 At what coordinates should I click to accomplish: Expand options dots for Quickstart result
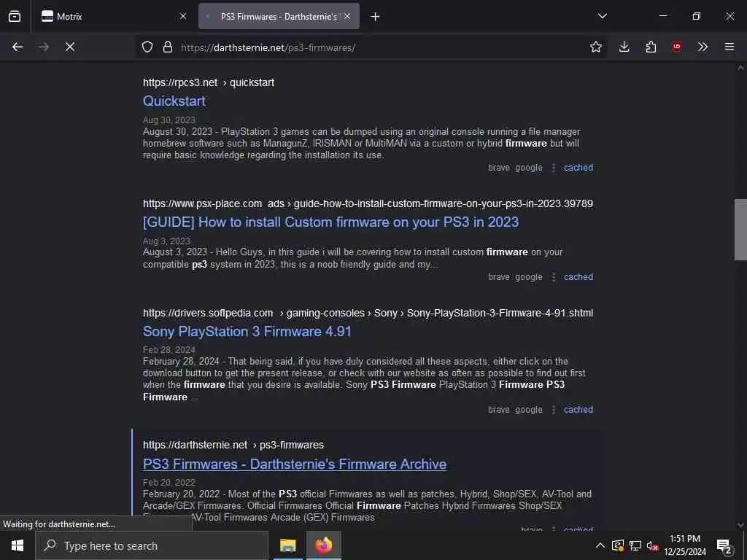click(554, 168)
